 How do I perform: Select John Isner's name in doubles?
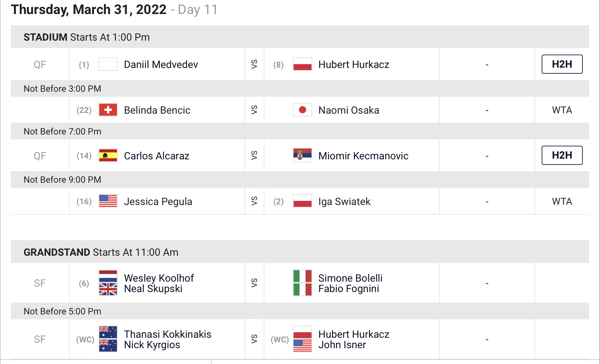342,345
